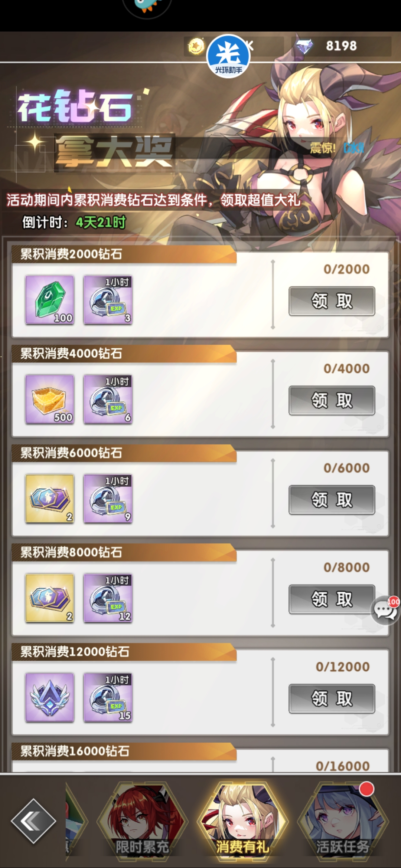This screenshot has height=868, width=401.
Task: Go back using the double-chevron arrow
Action: coord(33,821)
